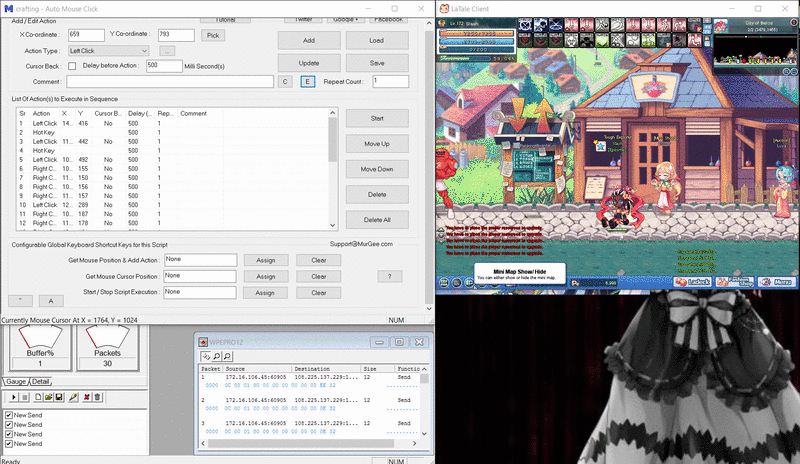Click new file icon in WPE toolbar
800x464 pixels.
tap(38, 397)
